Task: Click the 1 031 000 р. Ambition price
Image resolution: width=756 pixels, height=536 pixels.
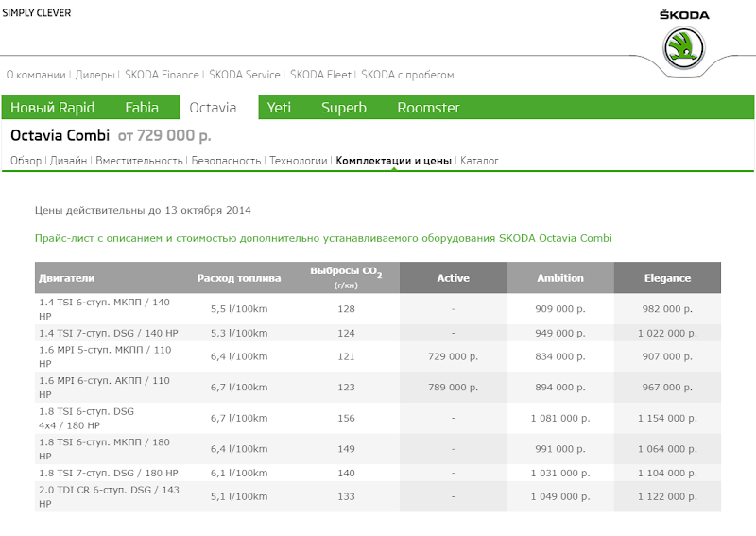Action: pyautogui.click(x=560, y=474)
